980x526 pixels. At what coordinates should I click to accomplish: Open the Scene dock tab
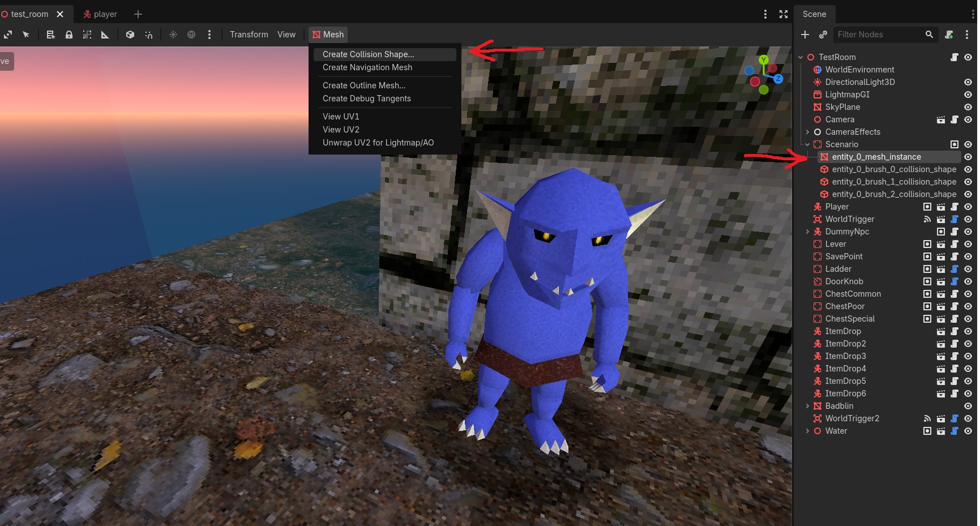(814, 14)
